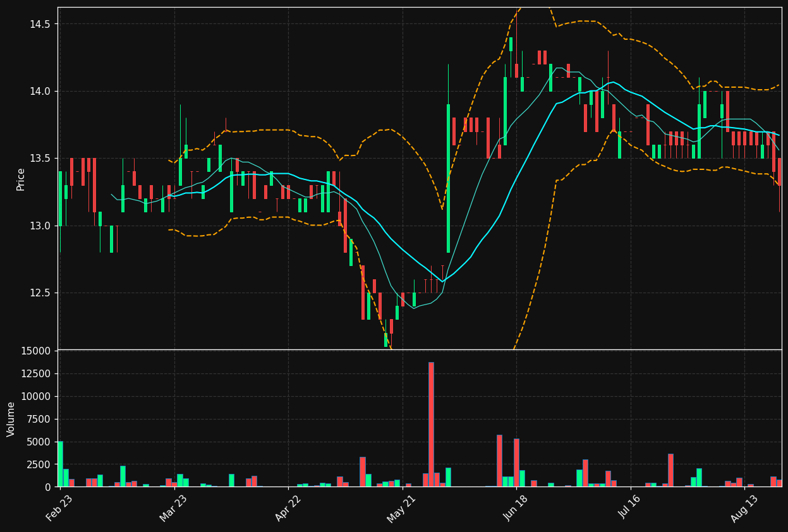Click the May 21 date label

click(401, 508)
